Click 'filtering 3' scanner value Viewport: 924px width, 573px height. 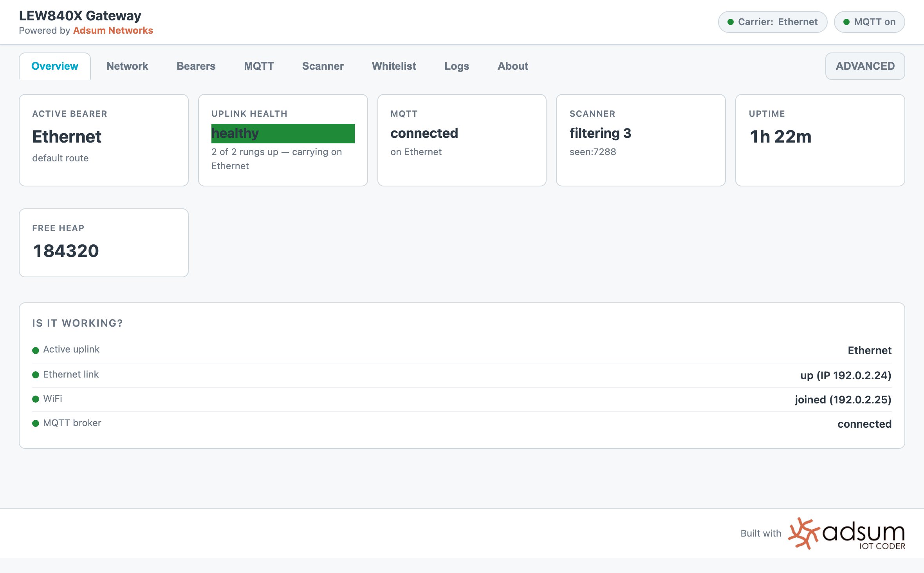[601, 134]
